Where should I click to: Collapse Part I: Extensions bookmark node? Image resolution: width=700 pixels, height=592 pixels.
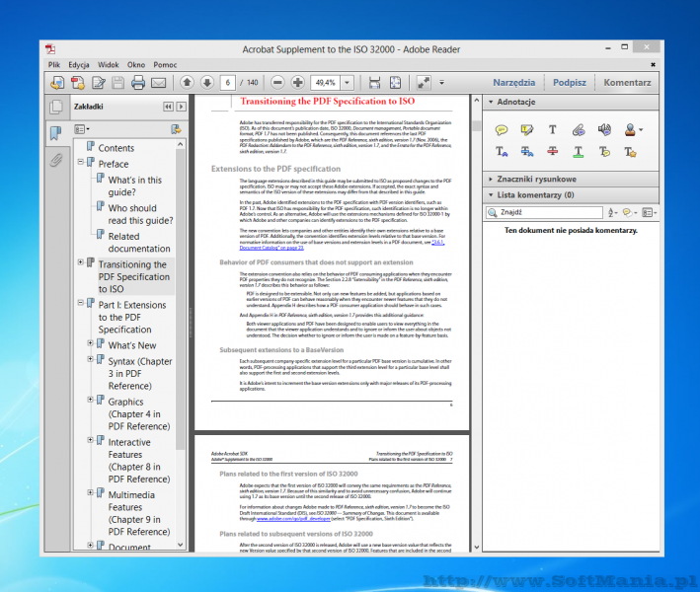click(x=81, y=303)
